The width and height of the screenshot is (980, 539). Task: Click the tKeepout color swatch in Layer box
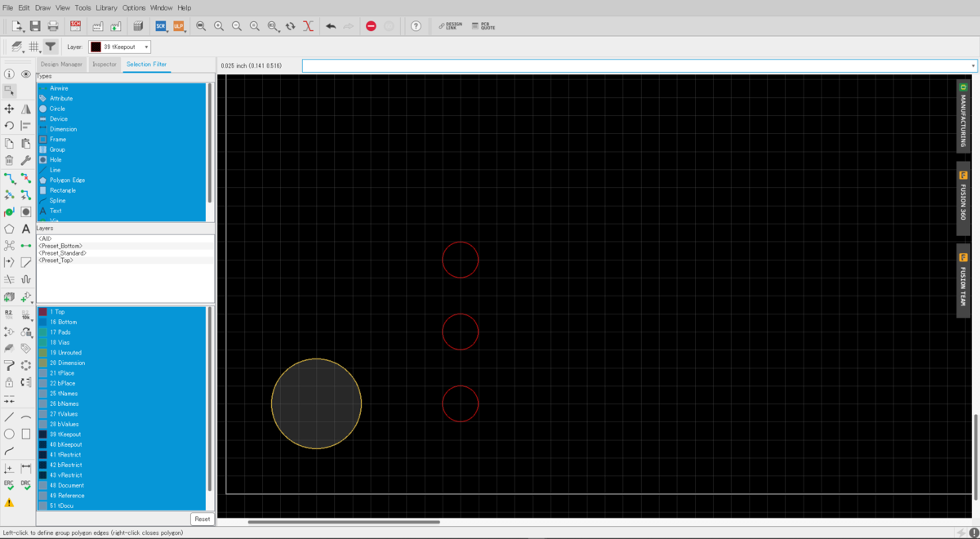coord(96,47)
